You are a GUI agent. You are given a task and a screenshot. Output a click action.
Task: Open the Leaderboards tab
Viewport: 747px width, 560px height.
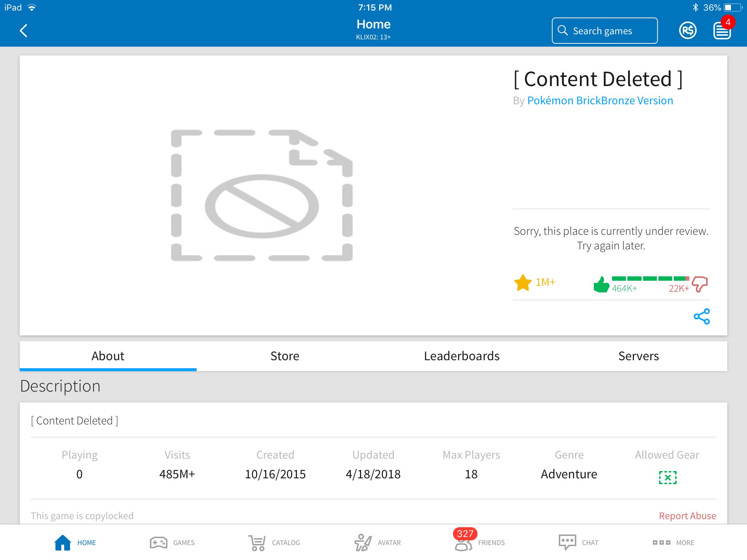[462, 356]
